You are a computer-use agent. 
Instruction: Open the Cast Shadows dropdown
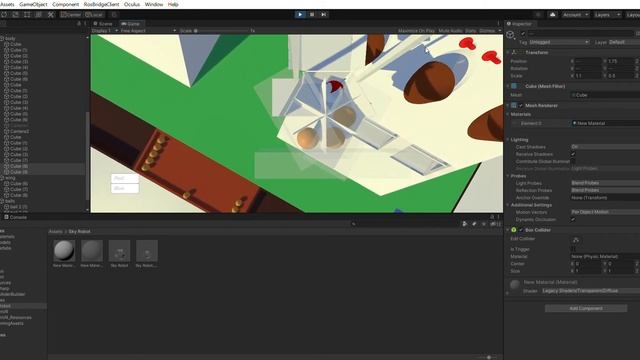tap(605, 147)
